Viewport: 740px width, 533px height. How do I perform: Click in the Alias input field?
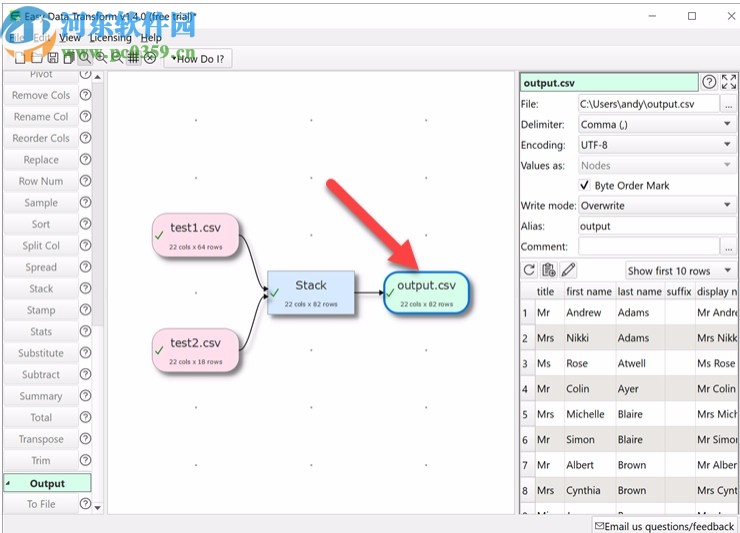[x=656, y=226]
